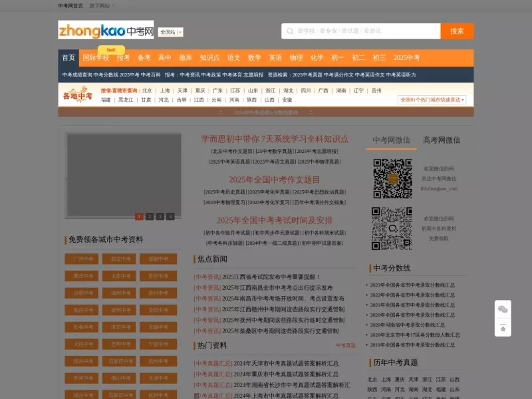Click the 初高中各科资料 QR code
This screenshot has width=532, height=399.
pyautogui.click(x=392, y=229)
